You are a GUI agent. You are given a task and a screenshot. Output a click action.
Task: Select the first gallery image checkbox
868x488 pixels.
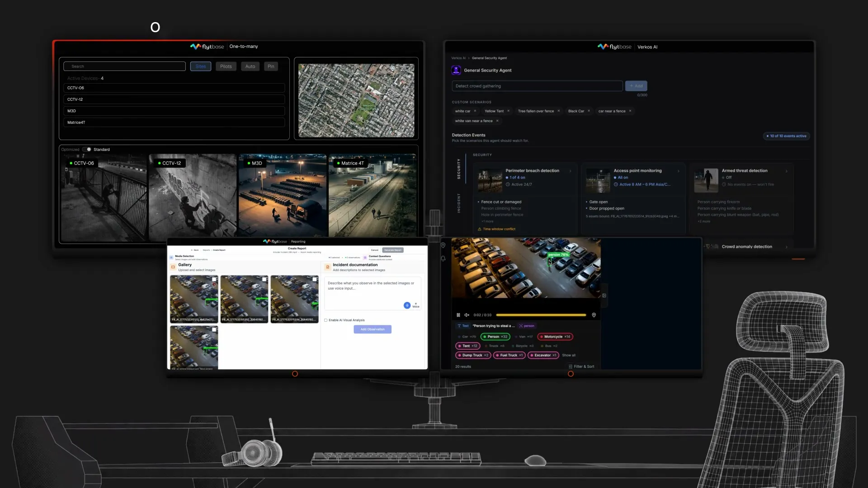click(x=214, y=280)
